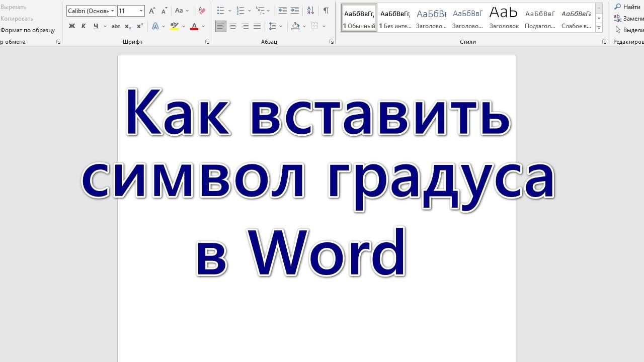Open the Шрифт dialog launcher

pyautogui.click(x=207, y=42)
